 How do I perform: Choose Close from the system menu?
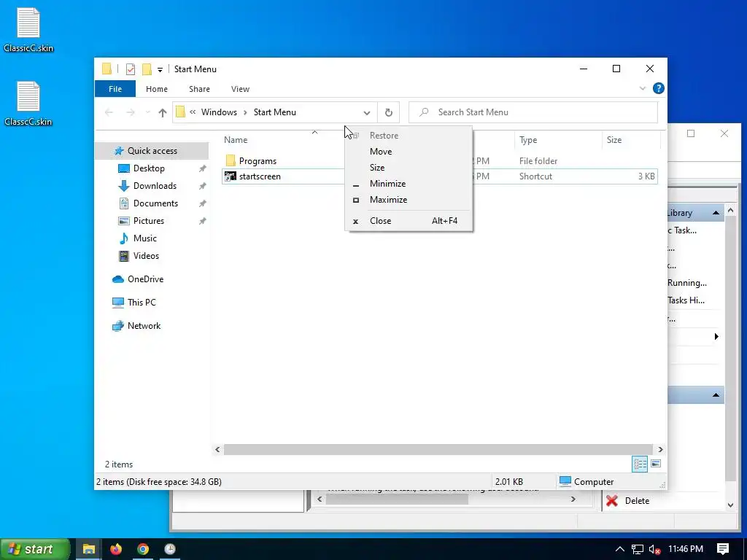[409, 221]
